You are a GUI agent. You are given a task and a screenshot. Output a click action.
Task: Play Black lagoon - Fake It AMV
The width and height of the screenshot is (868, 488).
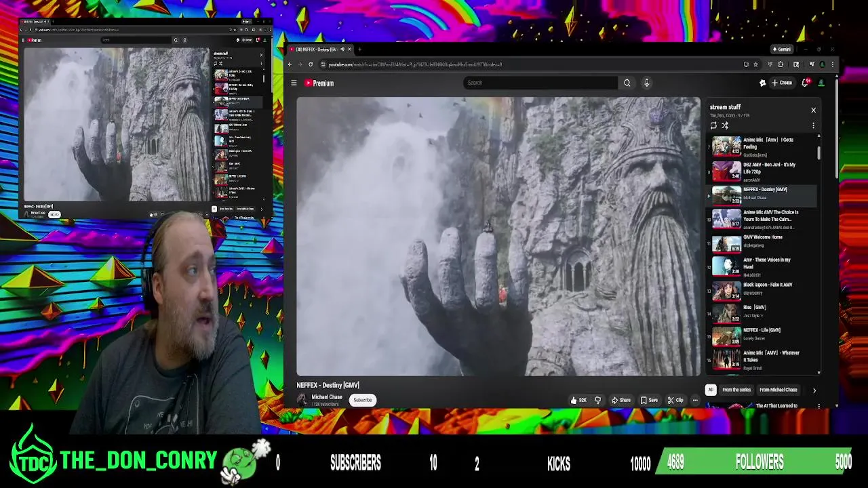(762, 290)
